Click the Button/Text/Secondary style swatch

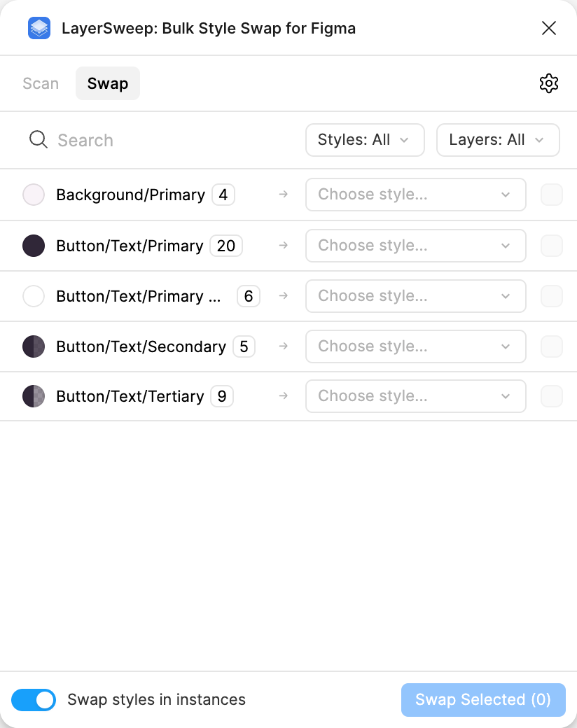(33, 346)
